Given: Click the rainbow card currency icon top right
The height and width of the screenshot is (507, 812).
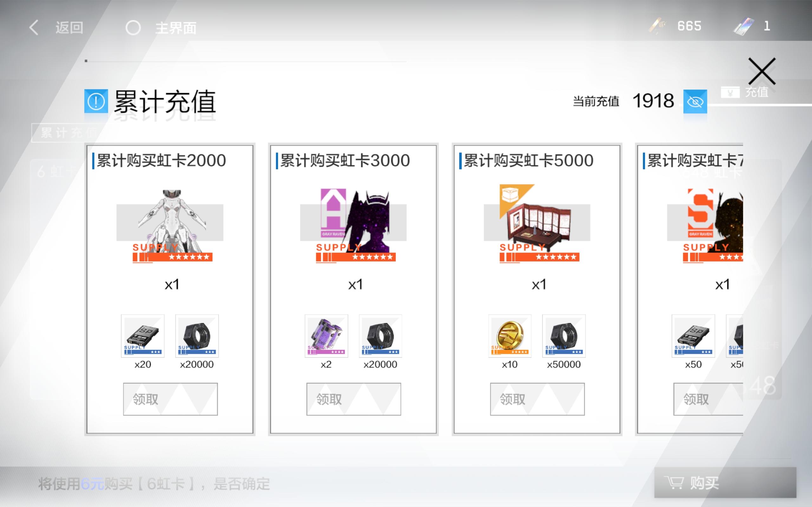Looking at the screenshot, I should tap(743, 26).
